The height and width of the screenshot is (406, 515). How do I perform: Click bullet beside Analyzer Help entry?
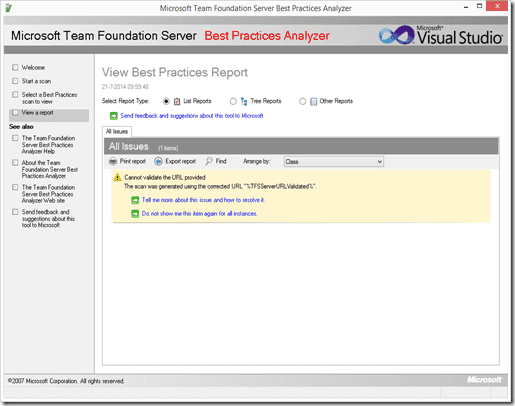pos(15,138)
